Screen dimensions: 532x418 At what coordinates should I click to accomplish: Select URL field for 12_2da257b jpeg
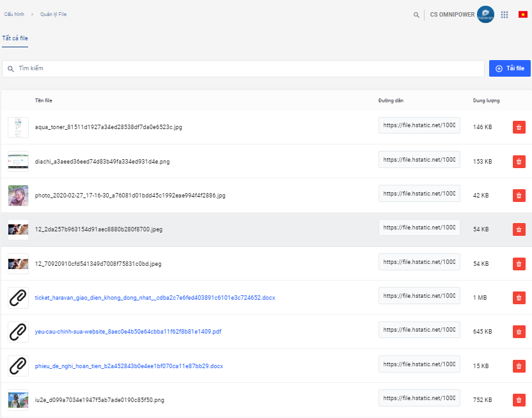[419, 228]
